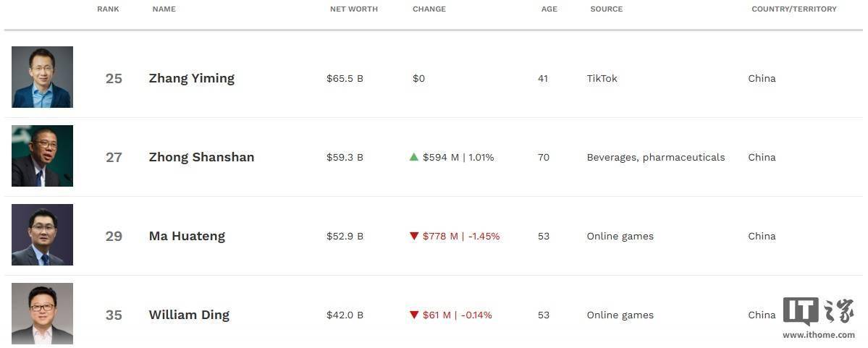This screenshot has height=348, width=868.
Task: Sort by the COUNTRY/TERRITORY column header
Action: (794, 9)
